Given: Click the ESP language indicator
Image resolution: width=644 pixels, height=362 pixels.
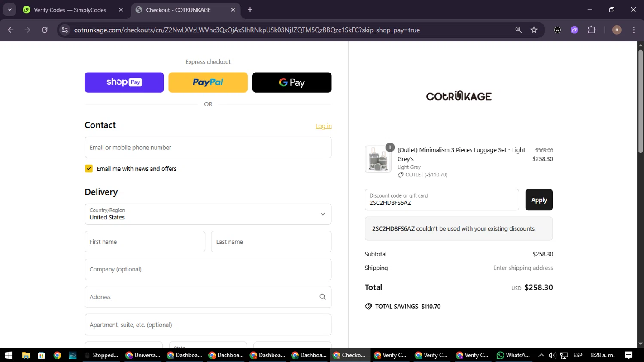Looking at the screenshot, I should (x=578, y=355).
